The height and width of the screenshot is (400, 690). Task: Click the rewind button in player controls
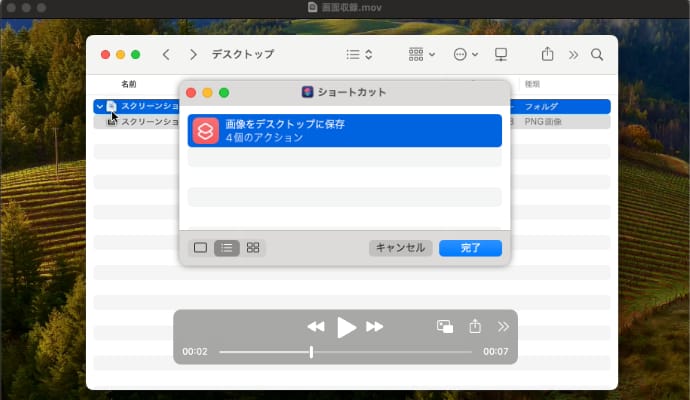[316, 327]
